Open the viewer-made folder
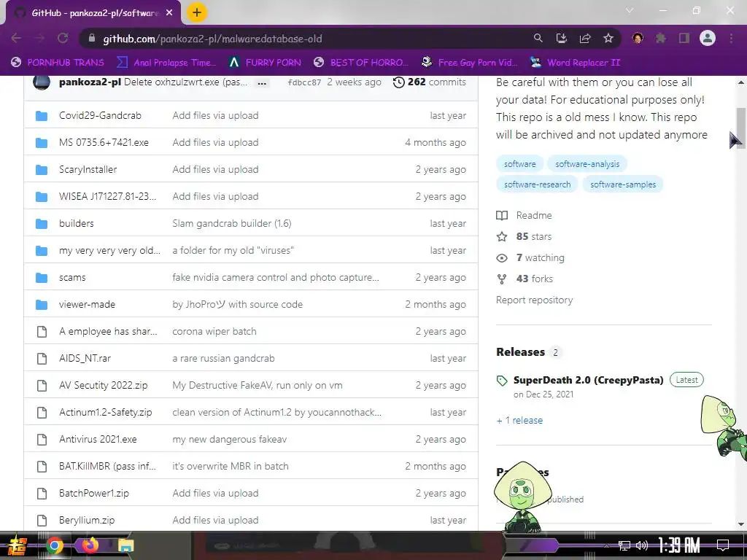Viewport: 747px width, 560px height. point(88,304)
